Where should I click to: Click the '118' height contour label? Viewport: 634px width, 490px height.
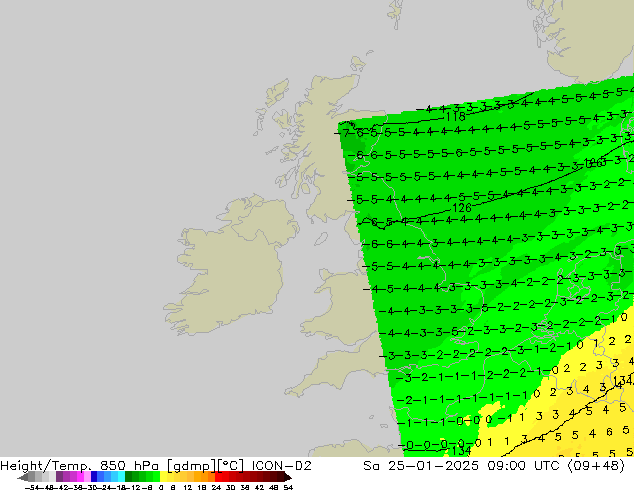point(455,117)
